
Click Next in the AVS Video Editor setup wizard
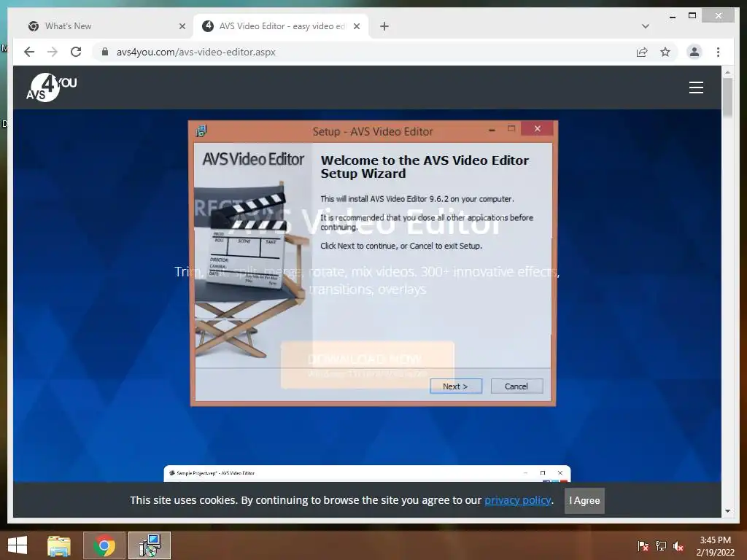(x=455, y=386)
